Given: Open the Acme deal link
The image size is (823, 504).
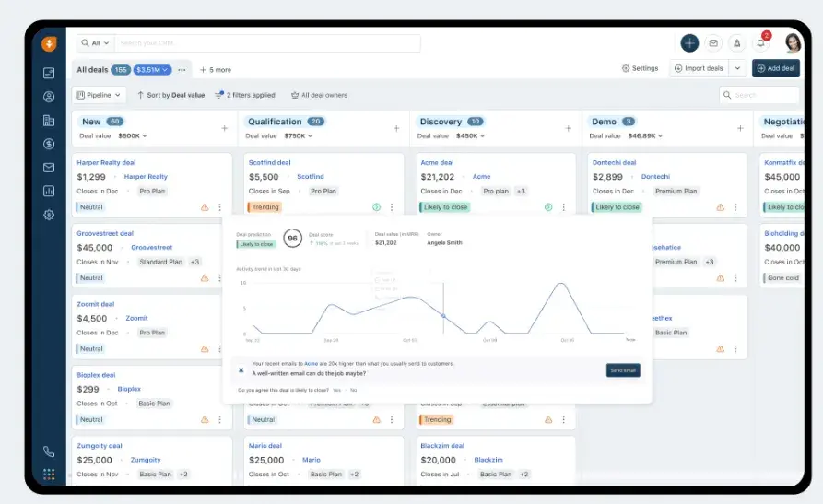Looking at the screenshot, I should (x=437, y=163).
